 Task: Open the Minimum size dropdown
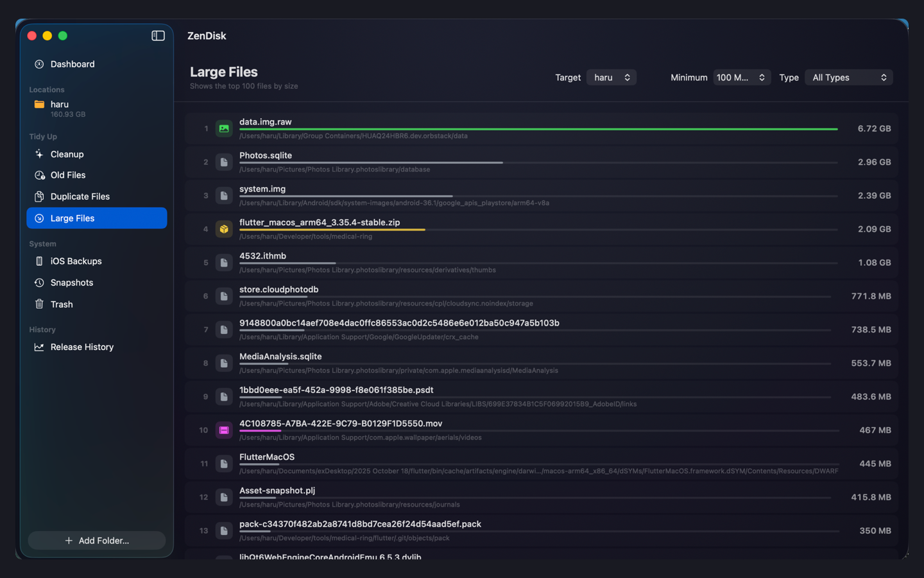tap(742, 77)
